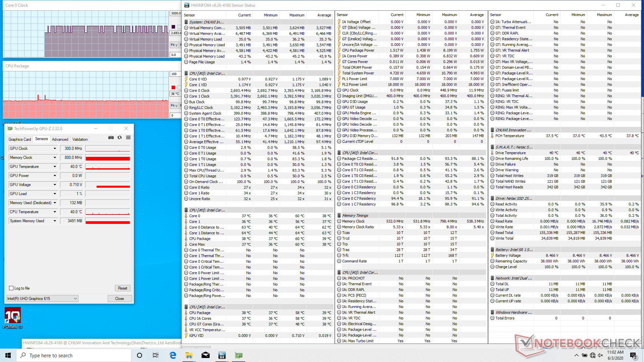Open GPU Load sensor dropdown
Screen dimensions: 644x362
(55, 194)
